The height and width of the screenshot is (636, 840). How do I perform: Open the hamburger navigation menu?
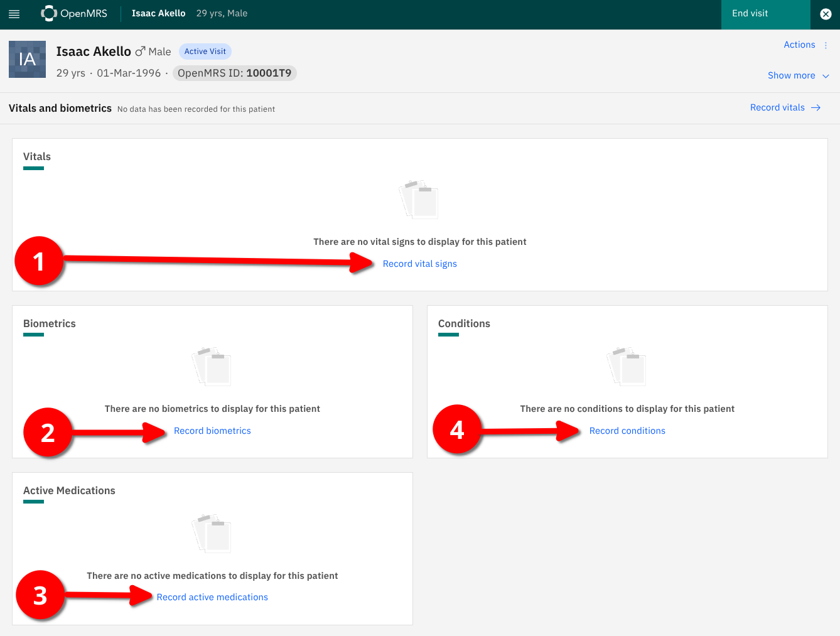tap(14, 14)
